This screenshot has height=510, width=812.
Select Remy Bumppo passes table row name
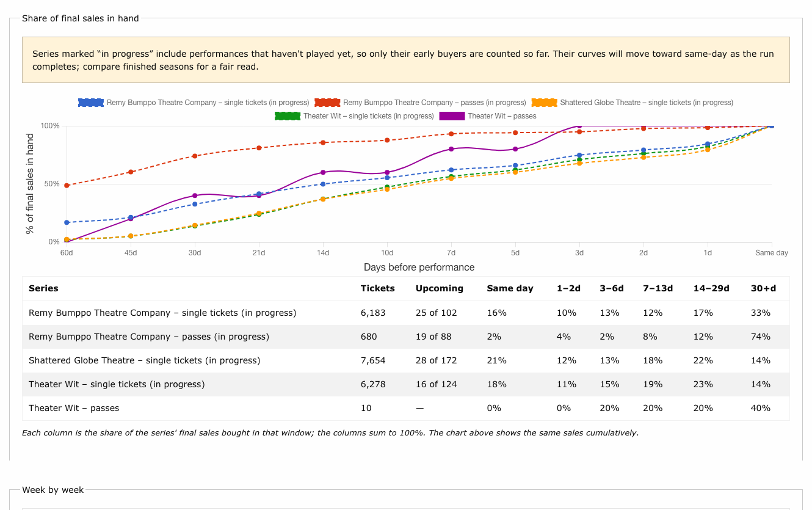tap(149, 337)
